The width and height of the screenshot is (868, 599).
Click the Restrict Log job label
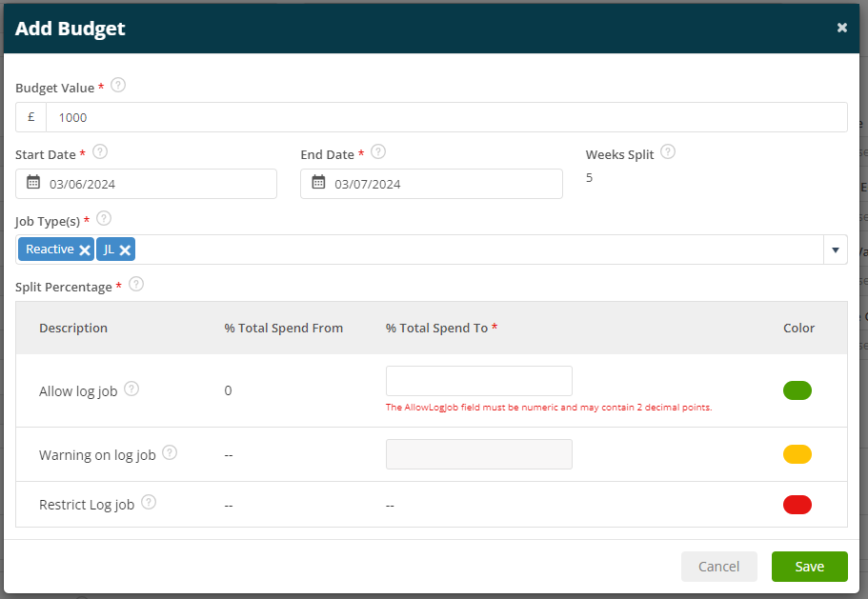click(87, 505)
